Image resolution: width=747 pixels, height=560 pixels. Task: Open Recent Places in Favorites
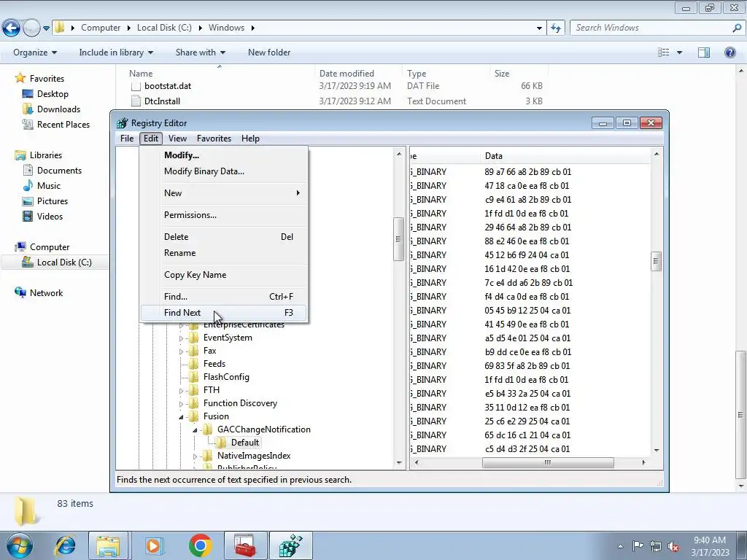coord(63,125)
